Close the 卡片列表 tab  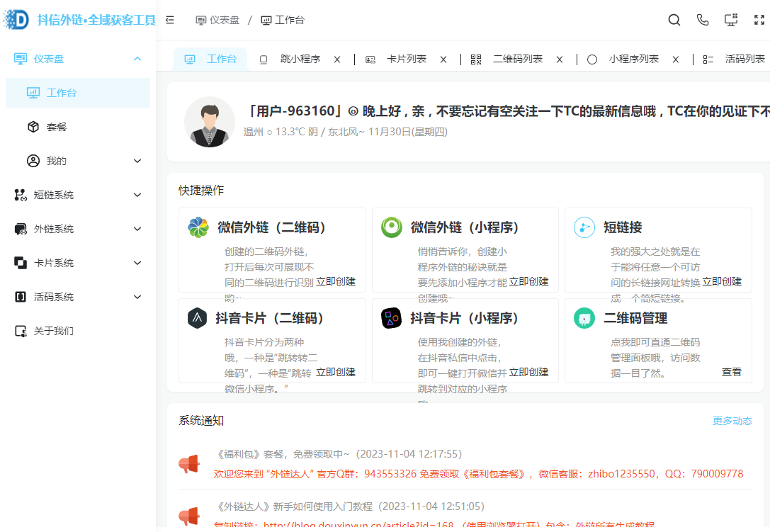point(443,60)
